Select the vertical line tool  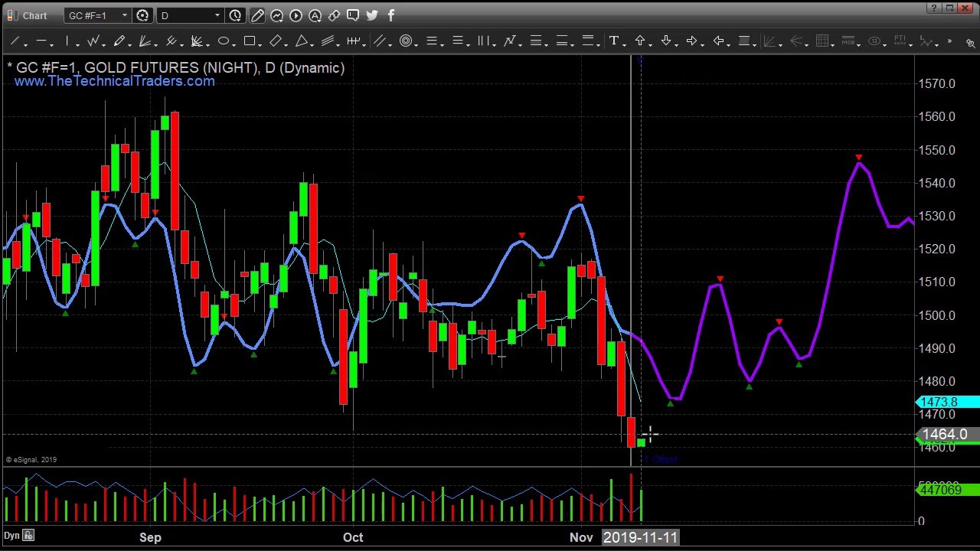[67, 41]
